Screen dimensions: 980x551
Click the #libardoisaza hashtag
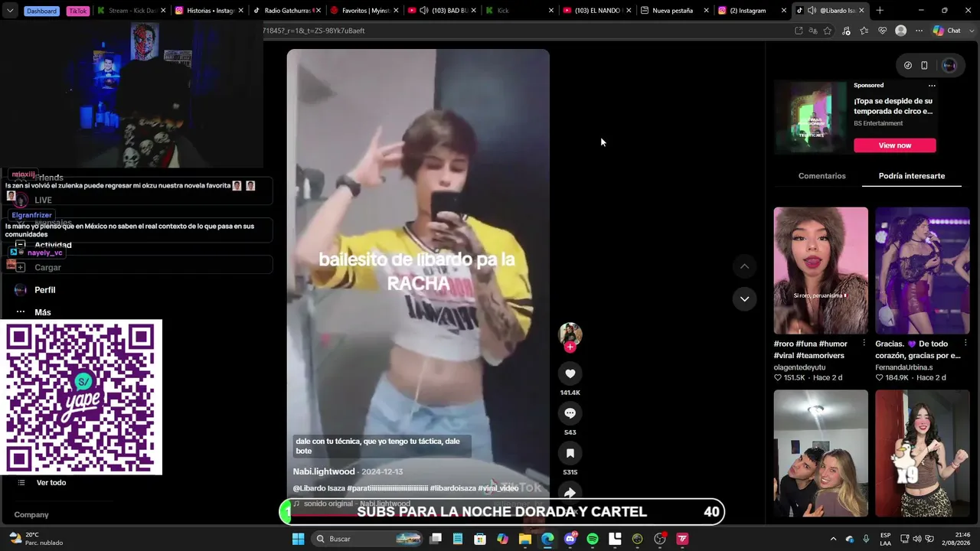coord(452,488)
